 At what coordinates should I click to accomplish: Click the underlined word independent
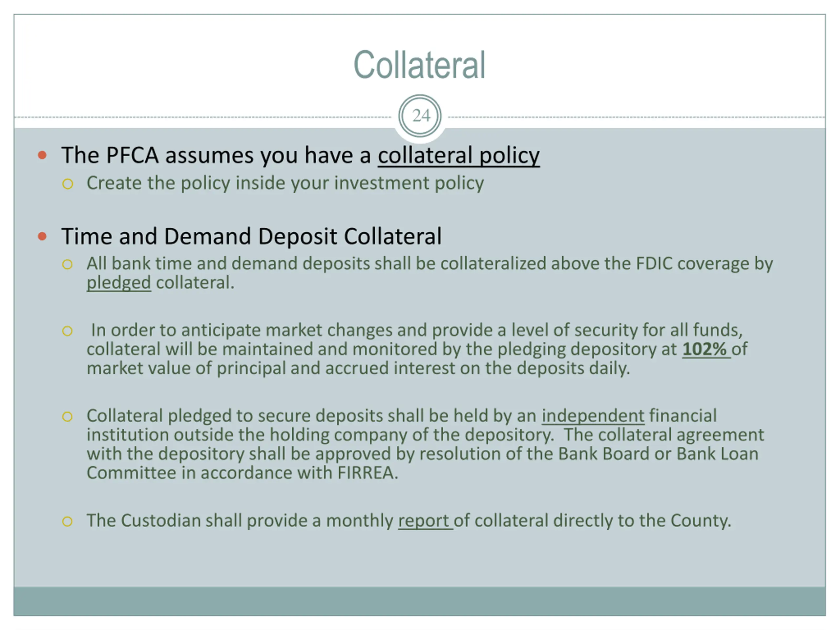pyautogui.click(x=592, y=416)
